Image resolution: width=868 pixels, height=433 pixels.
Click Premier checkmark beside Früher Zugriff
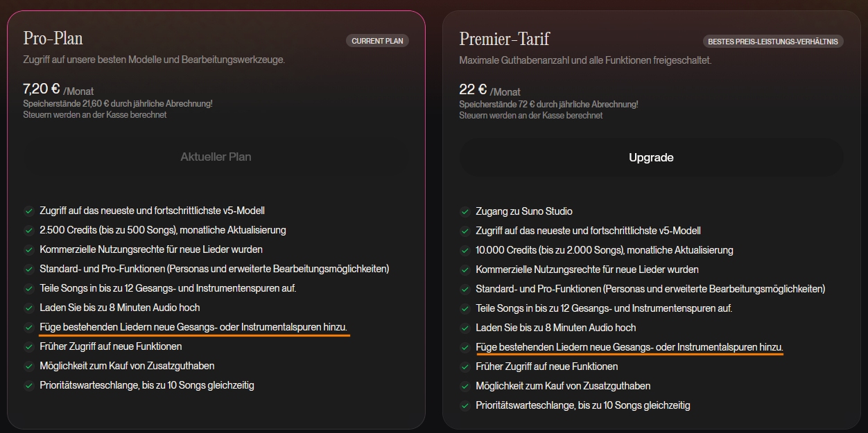(x=465, y=366)
